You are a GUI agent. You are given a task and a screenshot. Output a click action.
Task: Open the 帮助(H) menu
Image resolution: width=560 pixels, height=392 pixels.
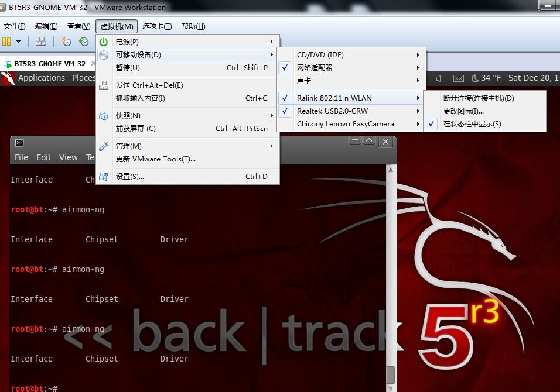click(x=193, y=26)
